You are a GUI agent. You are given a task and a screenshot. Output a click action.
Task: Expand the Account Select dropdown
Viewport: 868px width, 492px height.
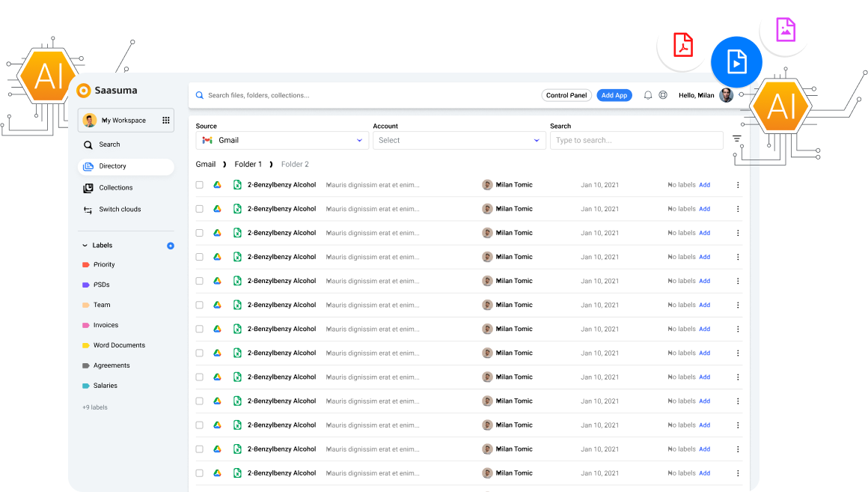459,140
